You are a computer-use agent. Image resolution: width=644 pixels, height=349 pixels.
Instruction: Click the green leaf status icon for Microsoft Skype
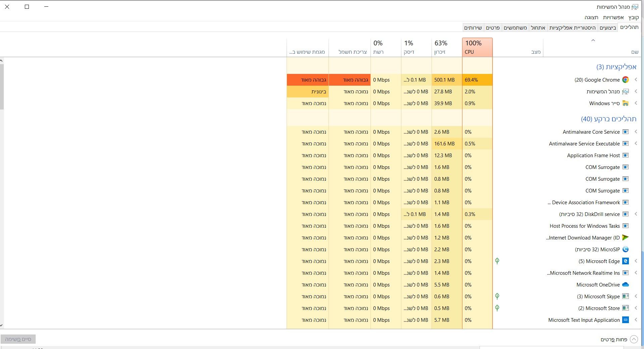497,296
